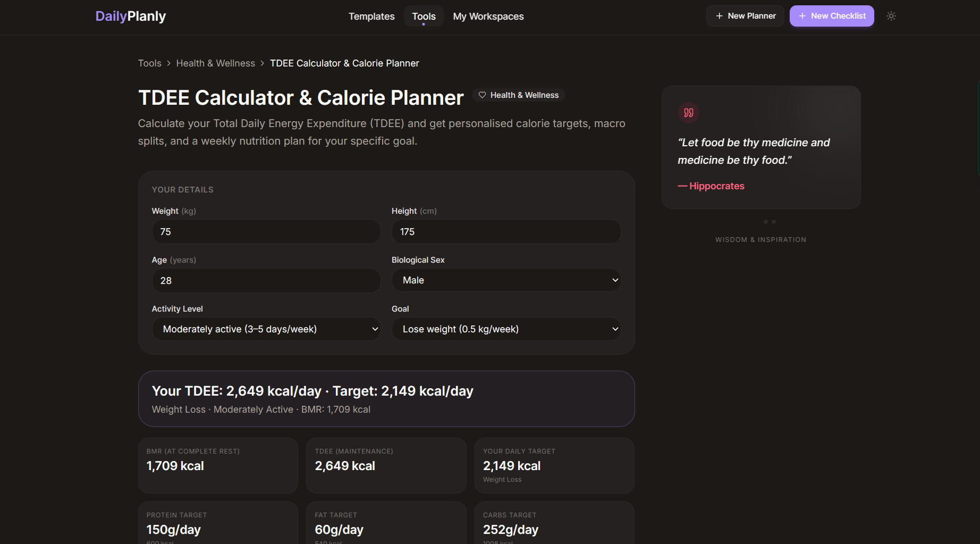Open the Templates menu
This screenshot has height=544, width=980.
click(x=371, y=16)
